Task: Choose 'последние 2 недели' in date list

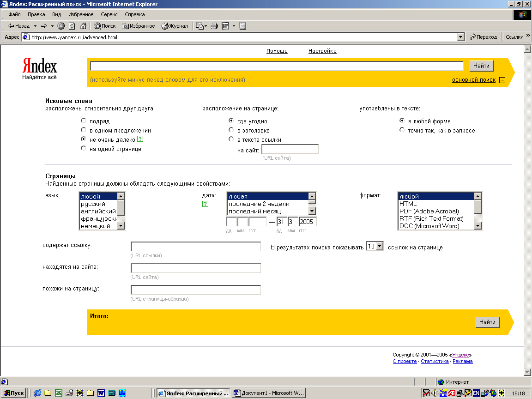Action: [x=268, y=204]
